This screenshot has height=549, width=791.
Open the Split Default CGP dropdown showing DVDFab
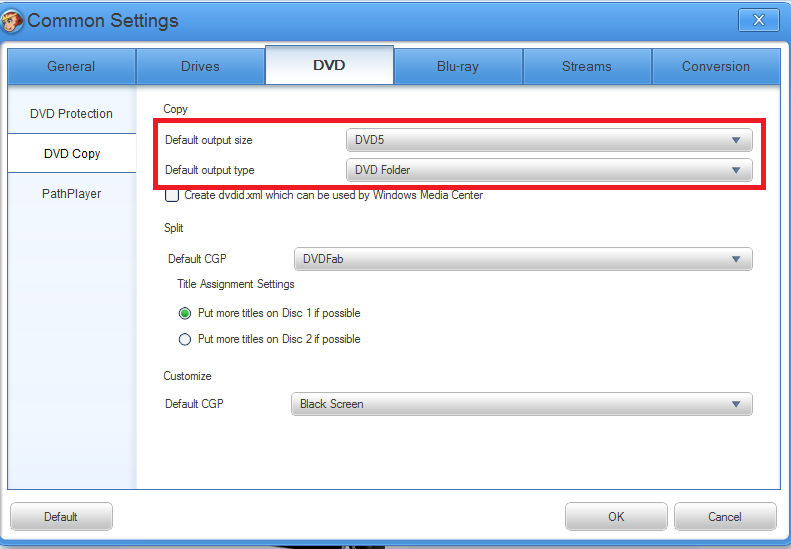[x=523, y=259]
